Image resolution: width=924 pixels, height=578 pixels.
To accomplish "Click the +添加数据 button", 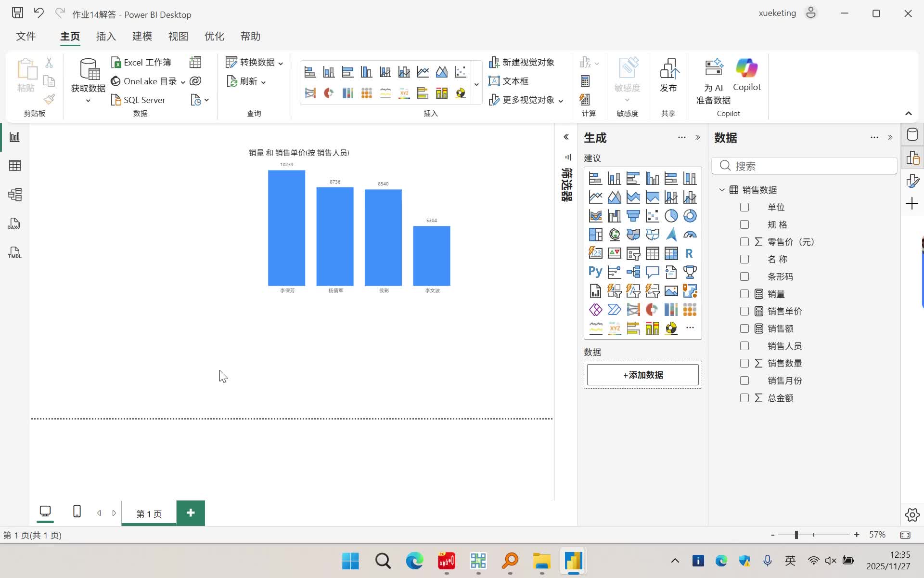I will coord(642,375).
